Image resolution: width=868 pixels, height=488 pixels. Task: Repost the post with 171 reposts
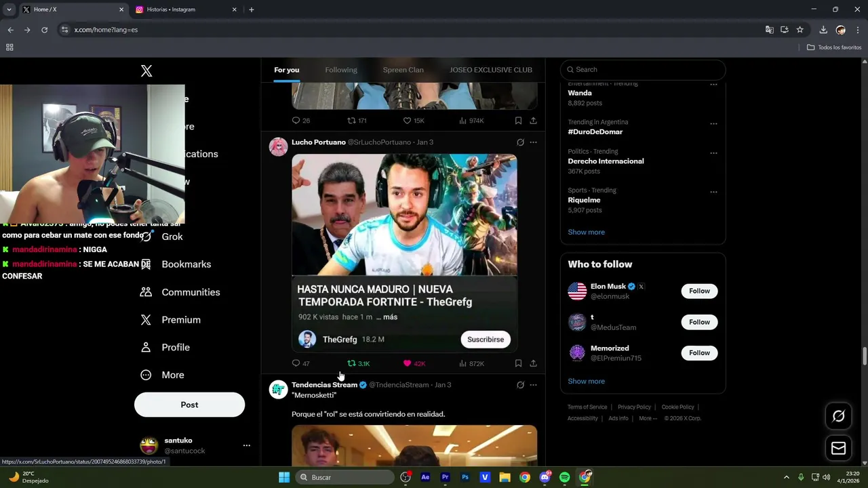(357, 121)
